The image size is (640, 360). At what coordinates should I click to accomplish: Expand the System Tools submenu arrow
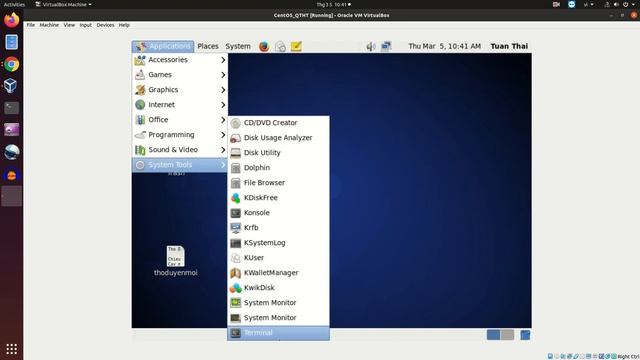tap(223, 165)
